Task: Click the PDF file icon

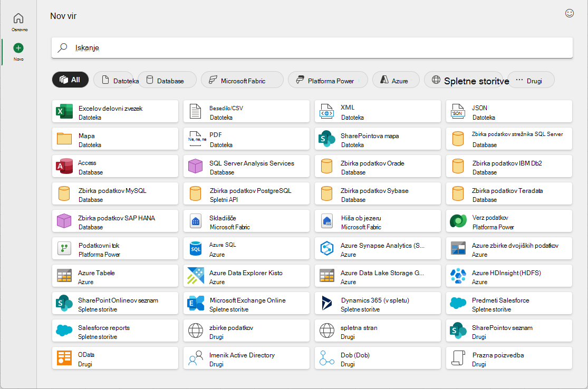Action: [197, 139]
